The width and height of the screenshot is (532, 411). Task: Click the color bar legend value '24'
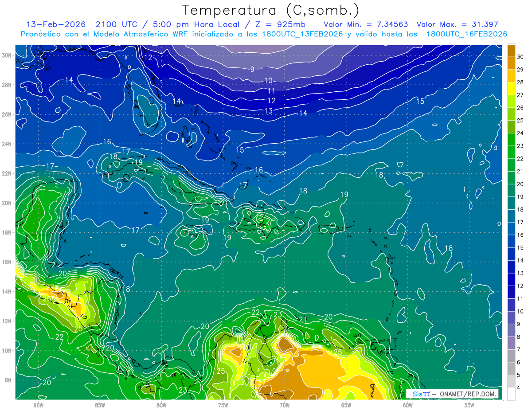(x=520, y=133)
